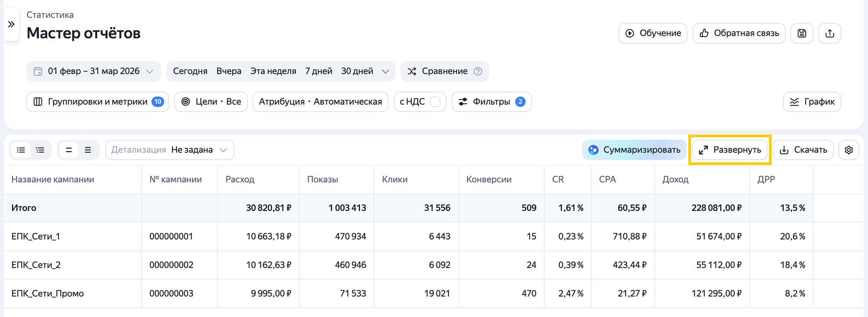
Task: Click the Статистика breadcrumb
Action: [50, 15]
